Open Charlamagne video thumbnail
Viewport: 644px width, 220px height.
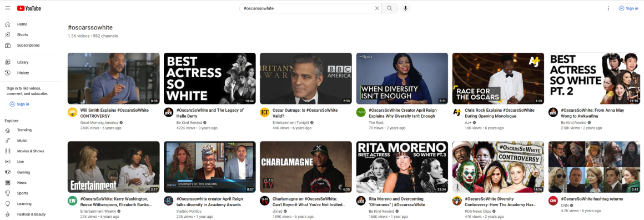coord(305,167)
